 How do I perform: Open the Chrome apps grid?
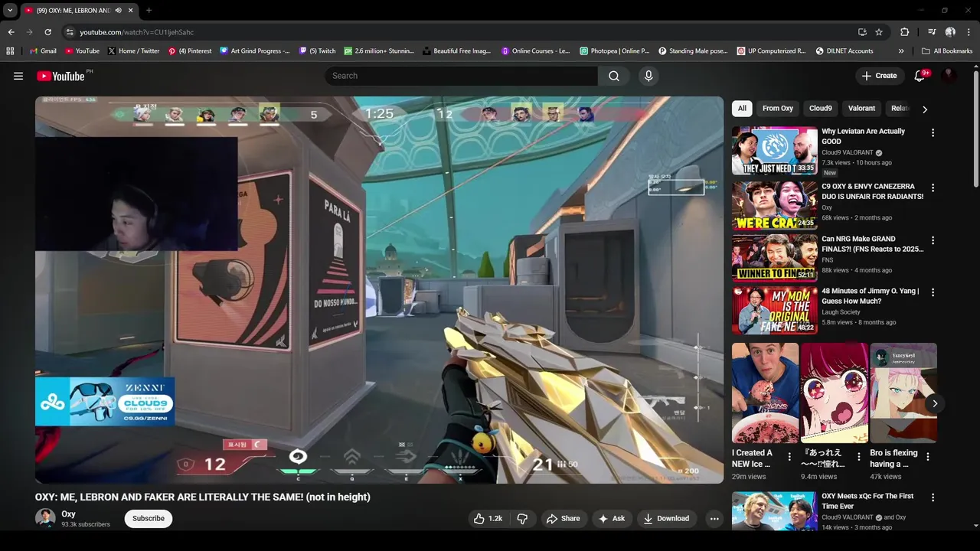tap(10, 51)
